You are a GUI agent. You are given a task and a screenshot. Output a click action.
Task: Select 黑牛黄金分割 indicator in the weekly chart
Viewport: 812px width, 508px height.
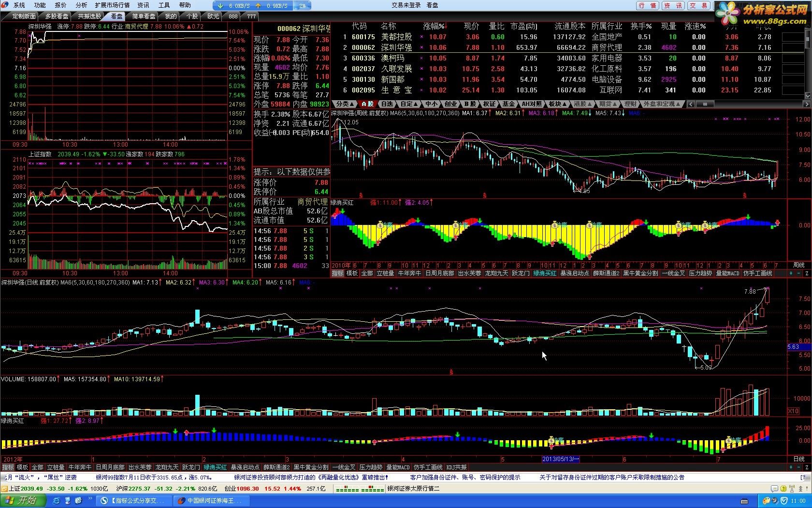coord(640,273)
